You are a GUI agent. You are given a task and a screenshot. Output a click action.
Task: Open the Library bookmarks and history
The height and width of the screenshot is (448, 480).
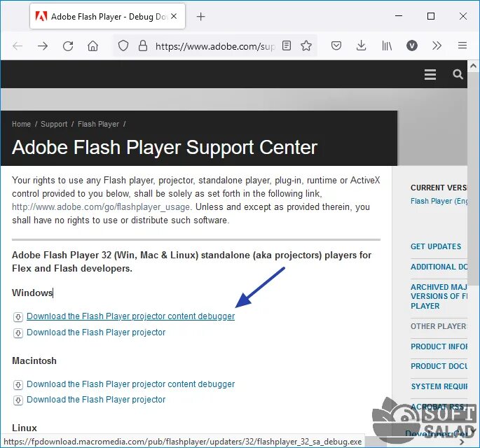[x=387, y=46]
